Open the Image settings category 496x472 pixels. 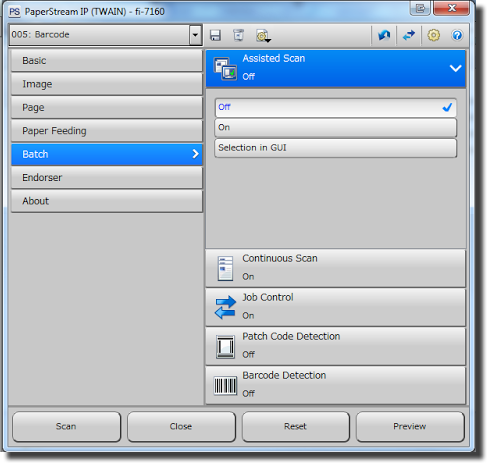point(107,84)
